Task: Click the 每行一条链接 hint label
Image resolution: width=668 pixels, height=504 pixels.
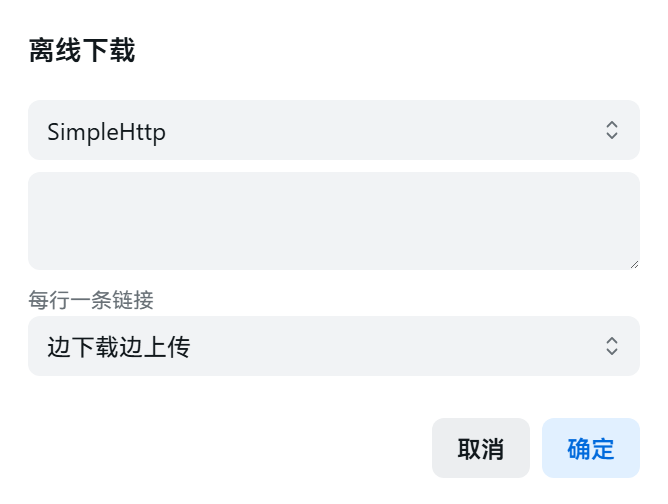Action: point(91,299)
